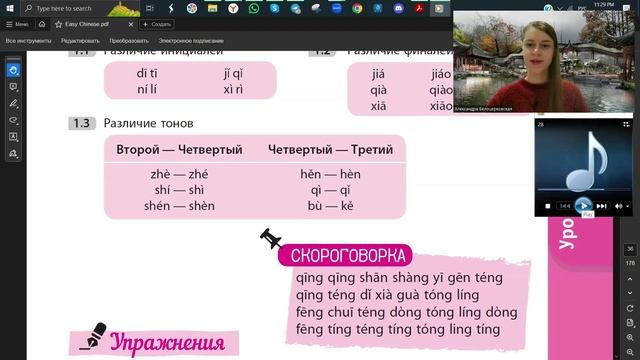Open Электронное подписание tab

click(x=191, y=41)
